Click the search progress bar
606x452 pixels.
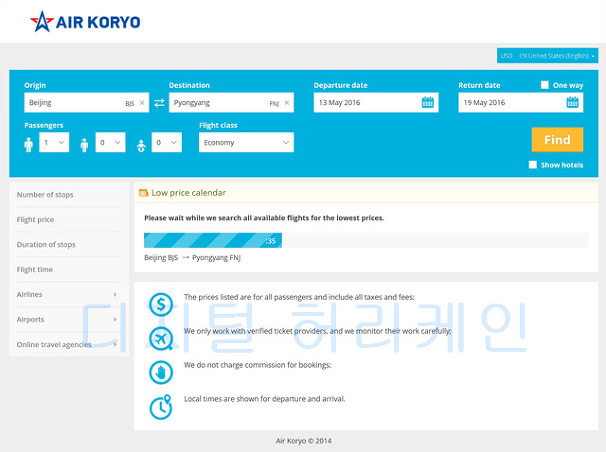[366, 240]
